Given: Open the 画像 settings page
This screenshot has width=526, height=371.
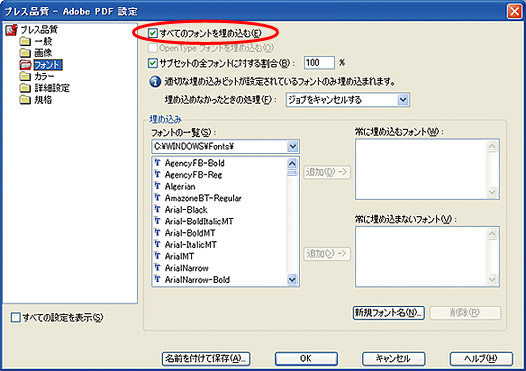Looking at the screenshot, I should click(43, 53).
